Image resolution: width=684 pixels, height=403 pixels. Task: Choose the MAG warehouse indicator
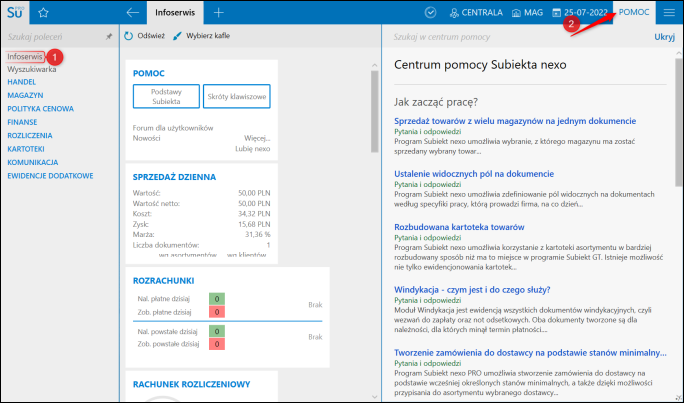[x=527, y=13]
